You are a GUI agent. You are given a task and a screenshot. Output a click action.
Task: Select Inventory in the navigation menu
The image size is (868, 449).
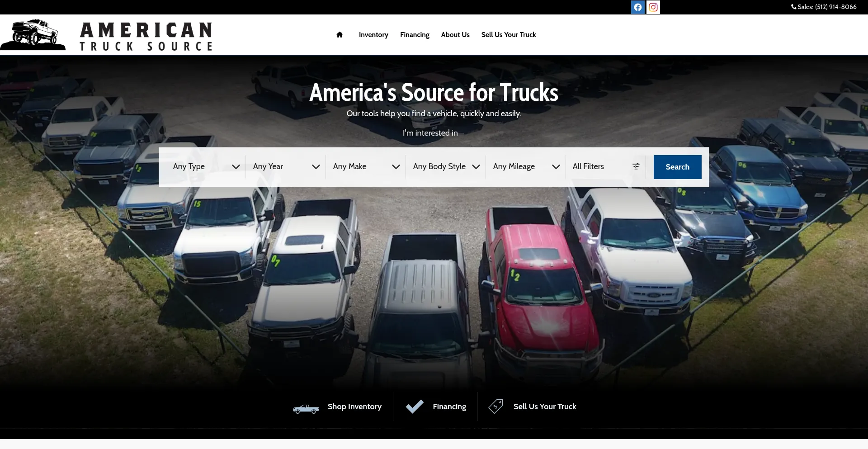(373, 35)
